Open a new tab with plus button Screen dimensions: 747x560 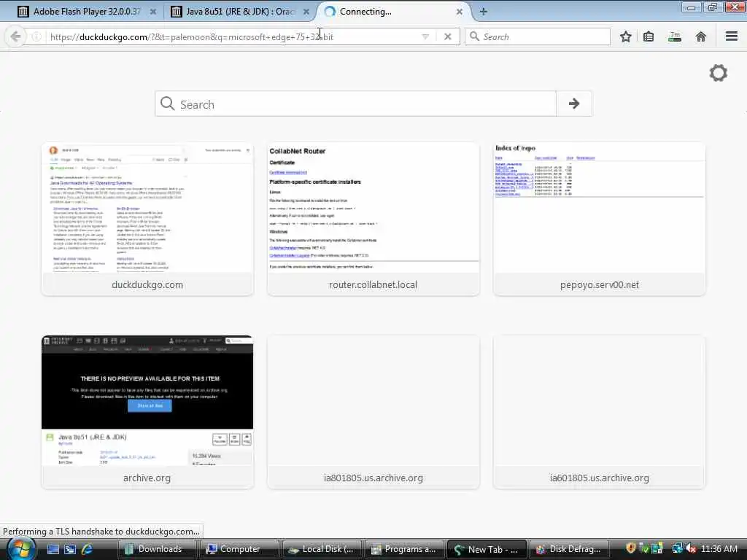tap(483, 12)
